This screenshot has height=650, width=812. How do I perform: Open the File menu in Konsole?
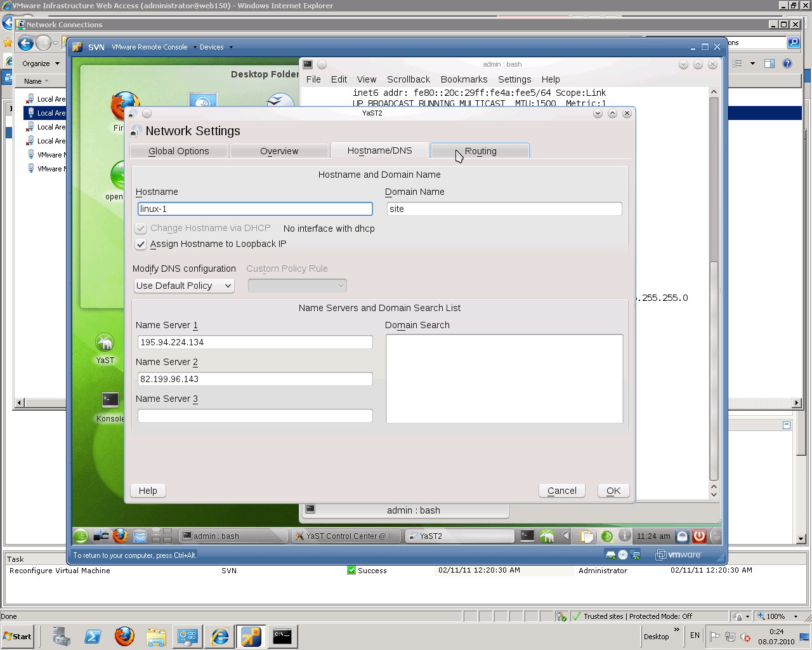pos(313,79)
